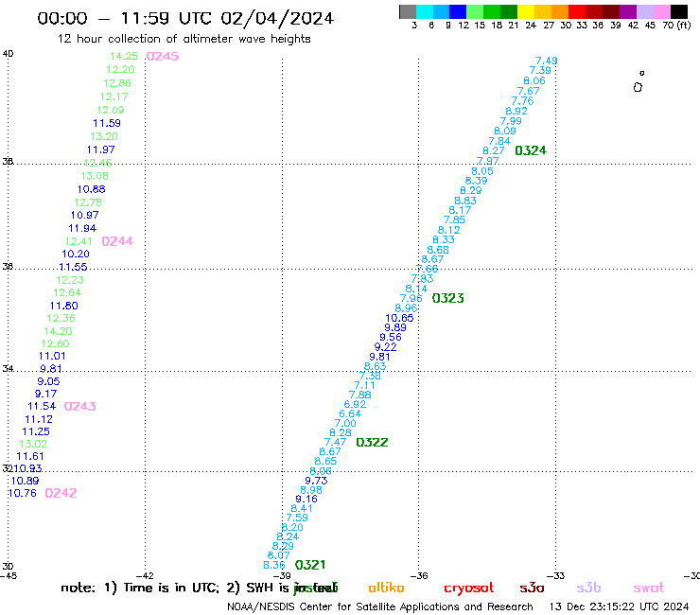Viewport: 700px width, 615px height.
Task: Click the value 13.08 on the swot track
Action: pos(95,176)
